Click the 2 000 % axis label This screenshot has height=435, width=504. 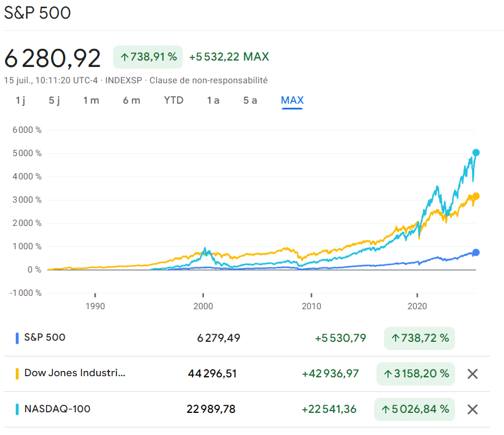pos(27,223)
